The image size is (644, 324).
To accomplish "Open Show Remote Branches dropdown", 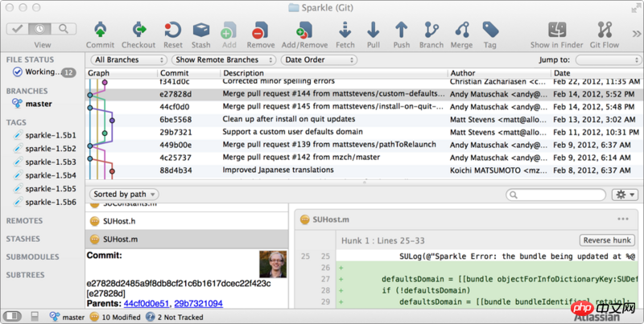I will (x=224, y=59).
